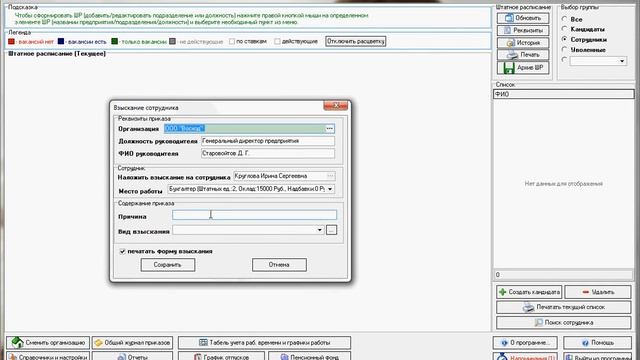The width and height of the screenshot is (640, 360).
Task: Click blue 'вакансии есть' legend square
Action: (61, 41)
